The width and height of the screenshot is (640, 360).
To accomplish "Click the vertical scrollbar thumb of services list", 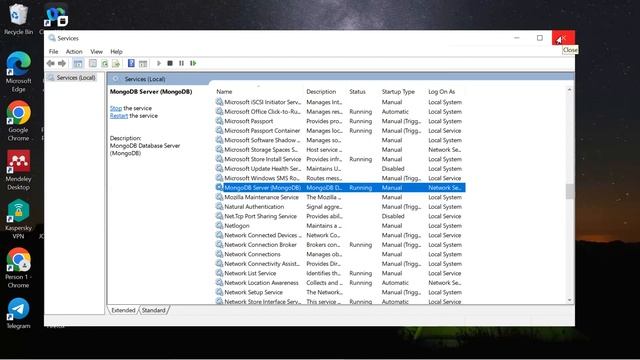I will [570, 191].
